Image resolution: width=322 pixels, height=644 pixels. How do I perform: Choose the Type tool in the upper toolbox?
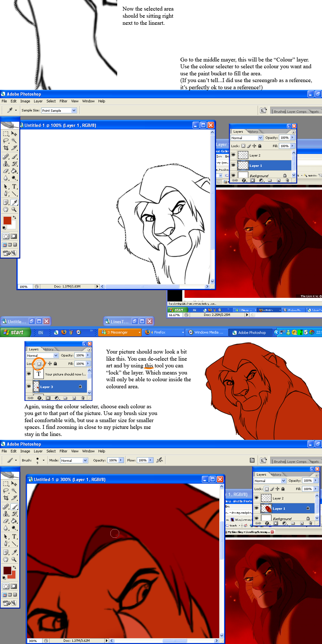14,186
